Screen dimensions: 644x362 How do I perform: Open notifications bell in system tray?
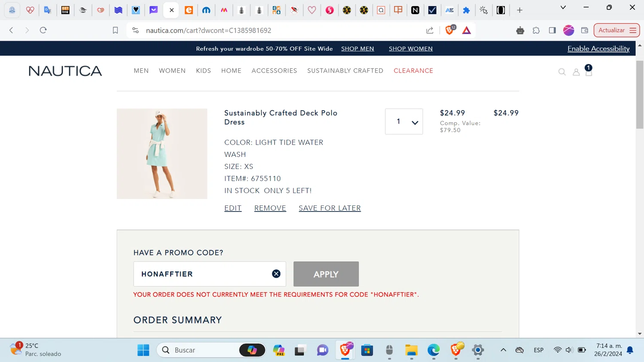630,350
